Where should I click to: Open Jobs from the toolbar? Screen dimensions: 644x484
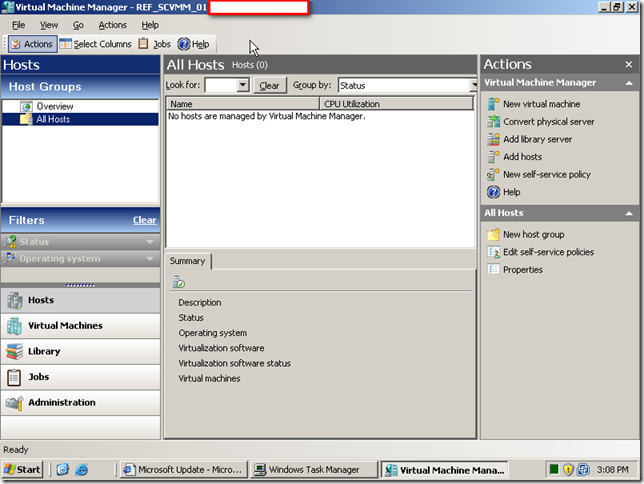point(155,44)
